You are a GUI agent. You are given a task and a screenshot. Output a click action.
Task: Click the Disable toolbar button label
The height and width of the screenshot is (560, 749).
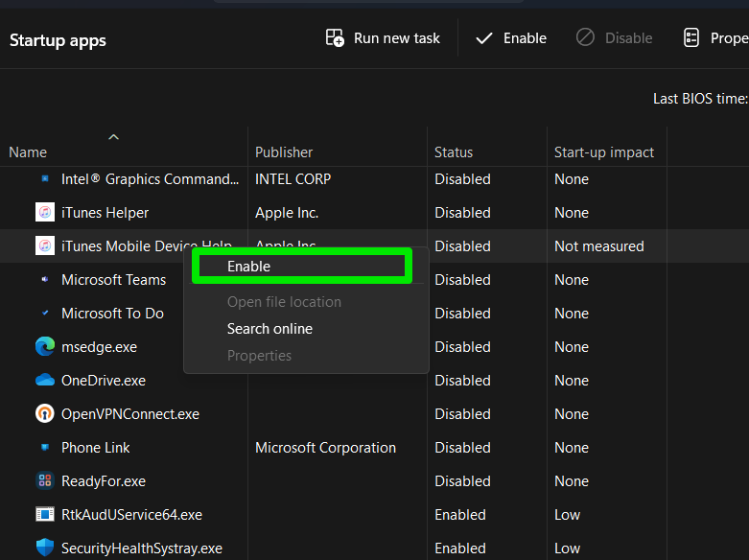tap(628, 38)
